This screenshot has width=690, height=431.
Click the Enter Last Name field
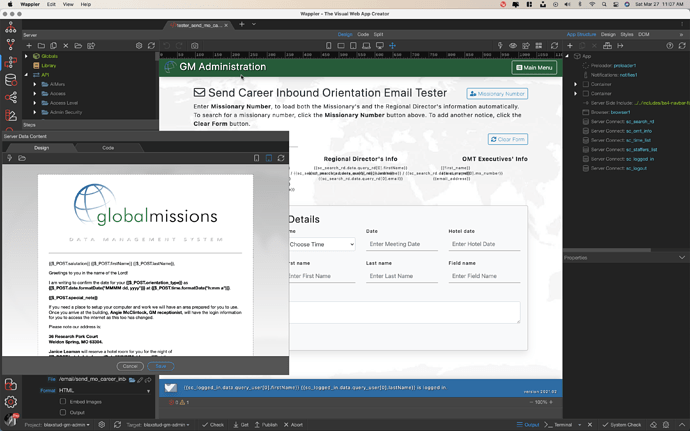tap(402, 276)
